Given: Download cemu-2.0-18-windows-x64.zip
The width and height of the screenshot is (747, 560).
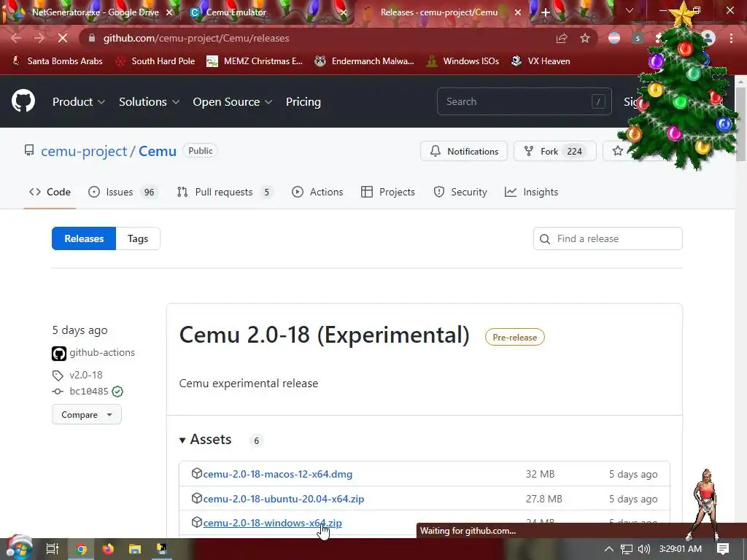Looking at the screenshot, I should [x=273, y=523].
